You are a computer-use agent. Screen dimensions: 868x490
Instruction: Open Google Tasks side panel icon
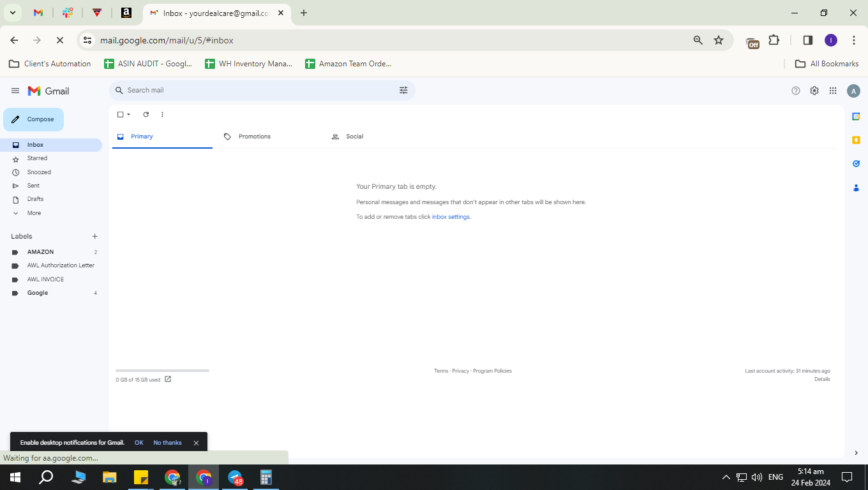pyautogui.click(x=856, y=164)
